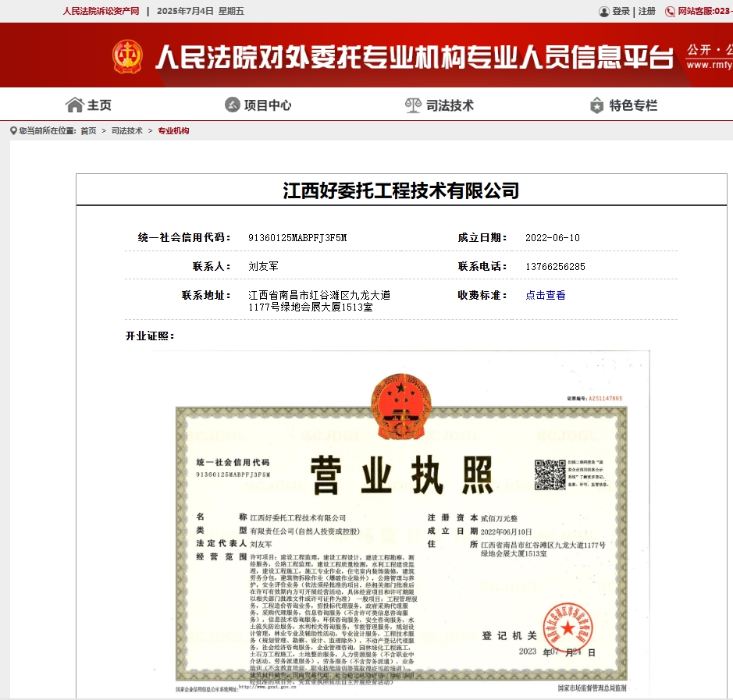Click the platform title banner text
The image size is (733, 700).
415,57
